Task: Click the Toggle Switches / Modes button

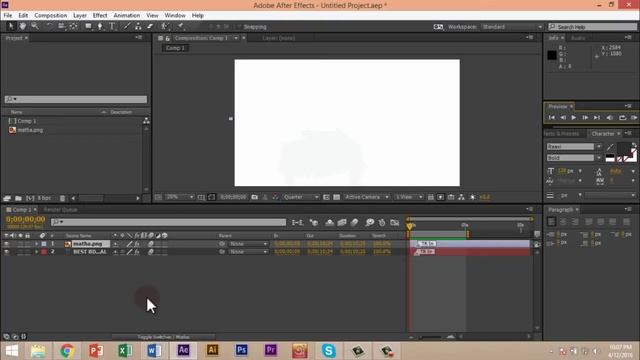Action: (x=163, y=337)
